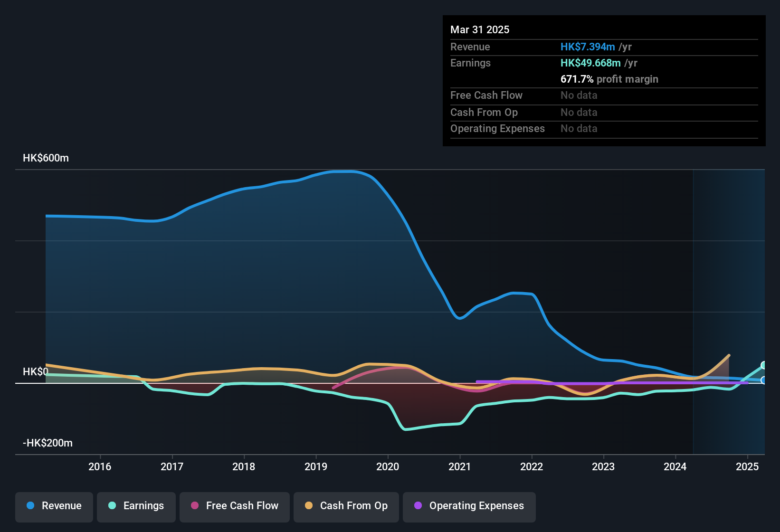Image resolution: width=780 pixels, height=532 pixels.
Task: Click the Cash From Op tooltip row label
Action: tap(484, 112)
